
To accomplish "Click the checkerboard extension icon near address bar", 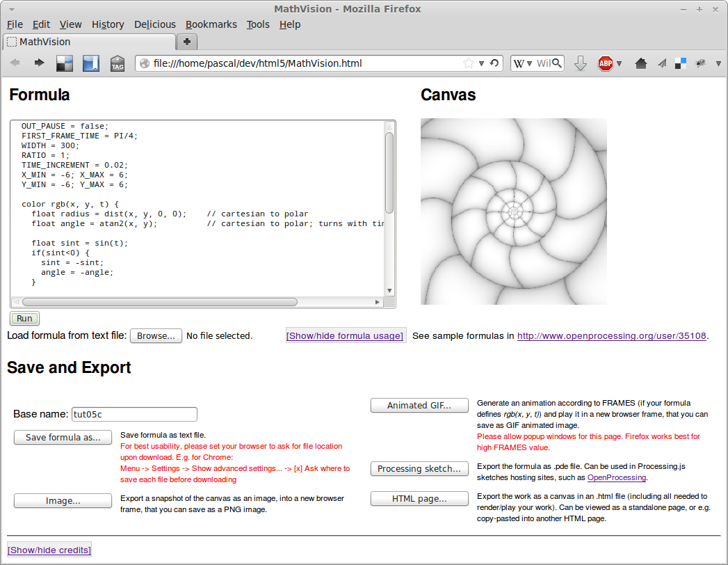I will [65, 63].
